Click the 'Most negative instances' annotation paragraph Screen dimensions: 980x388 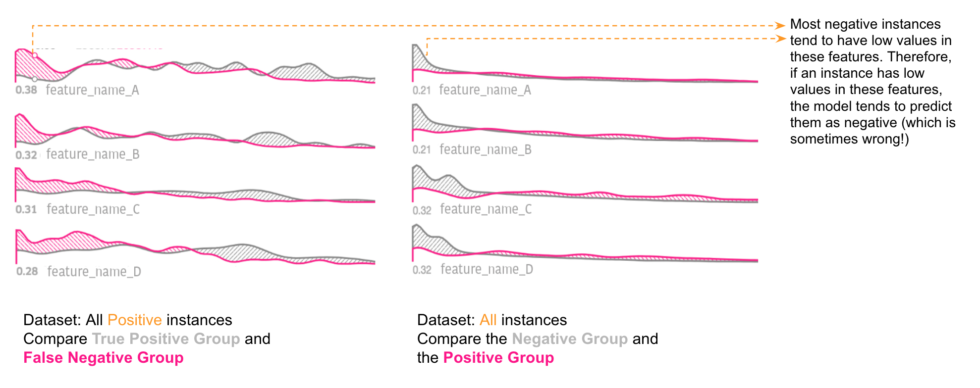point(872,82)
